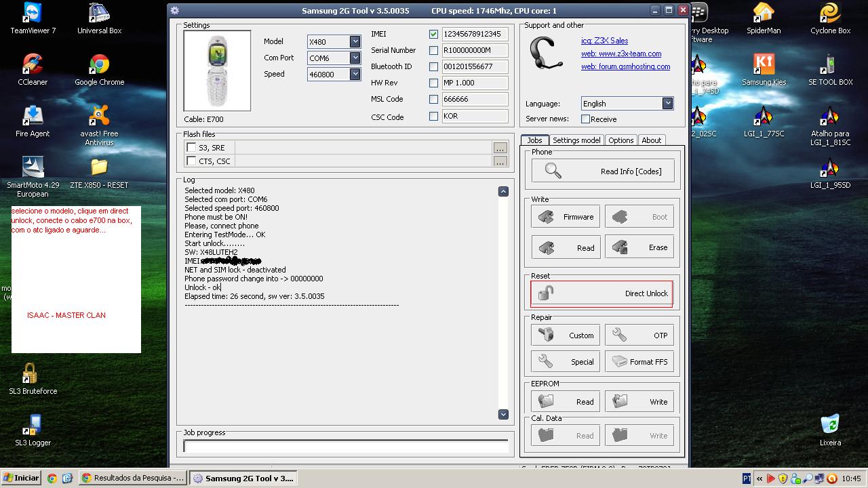Open the icq: Z3X Sales link
Viewport: 868px width, 488px height.
(x=604, y=41)
